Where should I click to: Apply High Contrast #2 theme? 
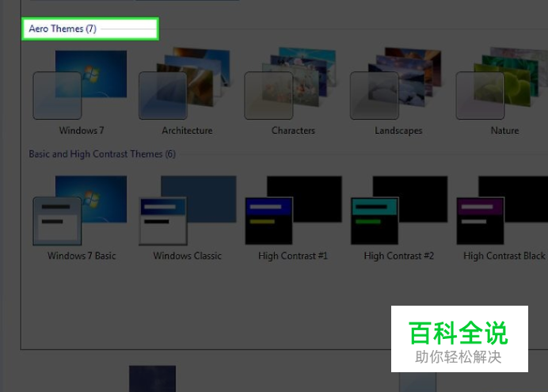click(399, 211)
